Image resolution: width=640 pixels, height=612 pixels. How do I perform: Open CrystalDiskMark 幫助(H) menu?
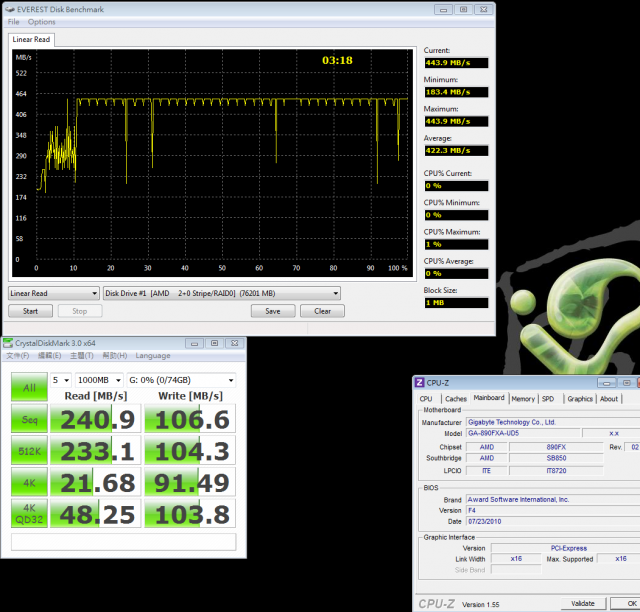pyautogui.click(x=115, y=356)
